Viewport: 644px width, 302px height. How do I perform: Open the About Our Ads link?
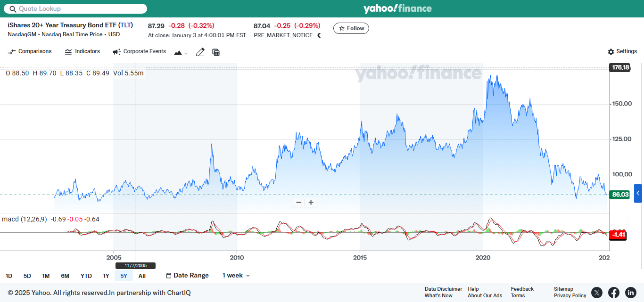(485, 296)
